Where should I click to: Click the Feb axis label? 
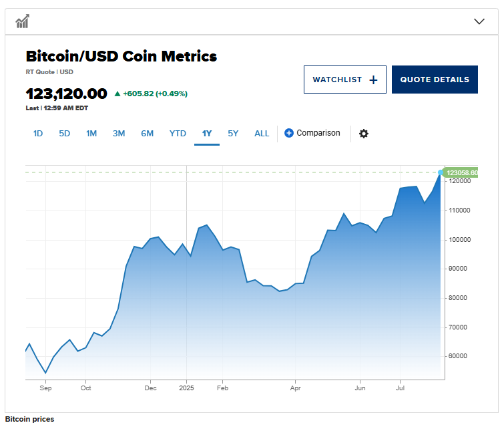pos(222,388)
